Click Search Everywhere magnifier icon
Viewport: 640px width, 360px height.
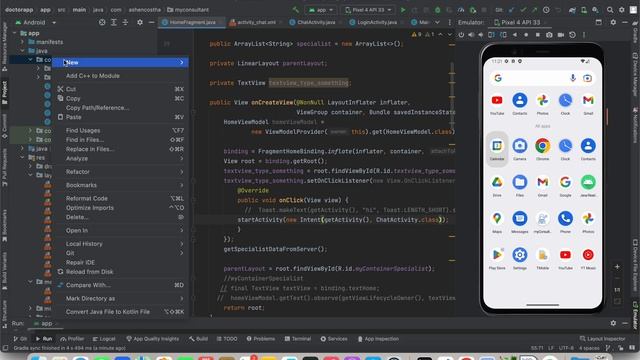coord(610,10)
